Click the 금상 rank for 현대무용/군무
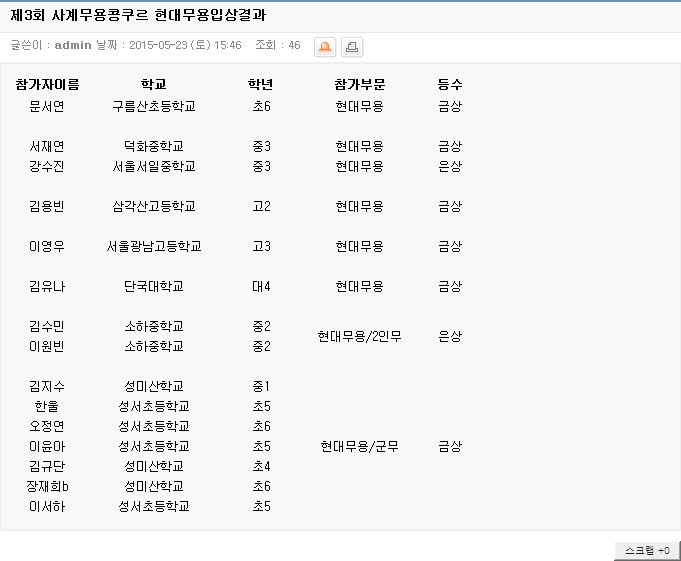The width and height of the screenshot is (681, 561). (x=450, y=446)
